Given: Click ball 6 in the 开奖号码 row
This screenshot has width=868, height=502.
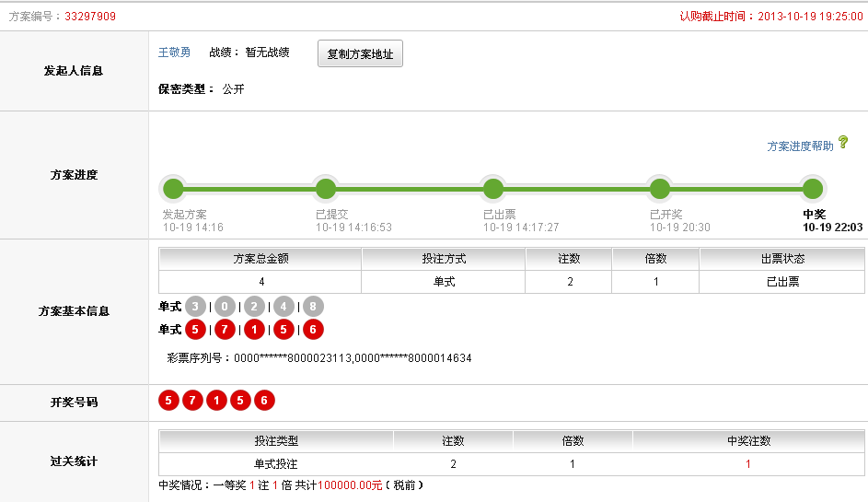Looking at the screenshot, I should click(264, 401).
